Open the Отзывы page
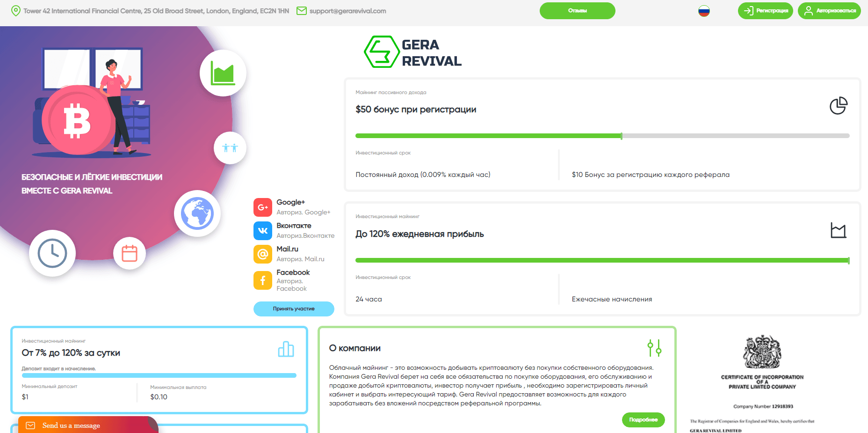Image resolution: width=868 pixels, height=433 pixels. (x=577, y=10)
